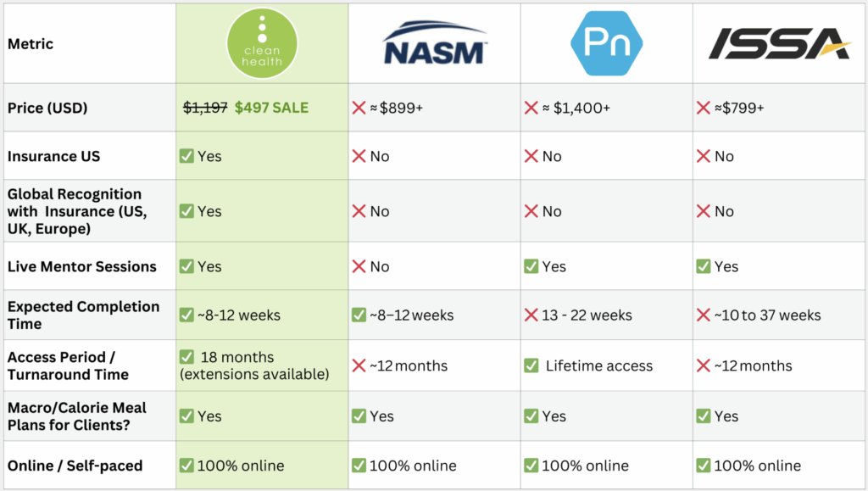Click the ISSA logo
The height and width of the screenshot is (491, 868).
pyautogui.click(x=779, y=43)
